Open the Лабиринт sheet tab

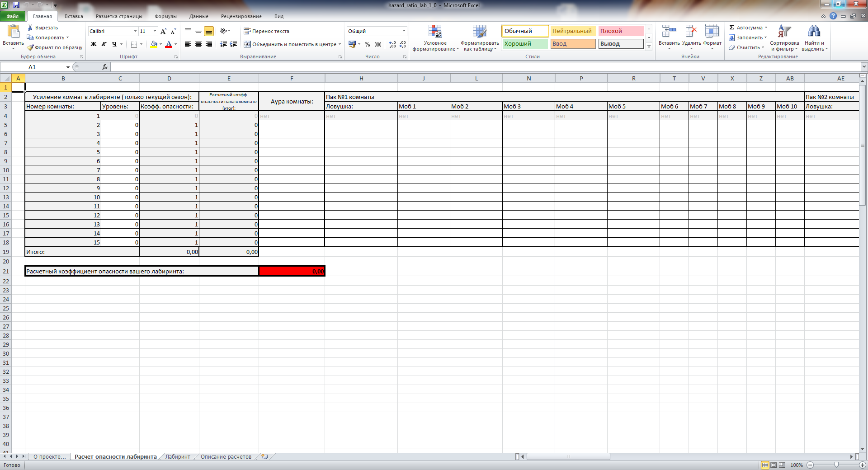[178, 457]
